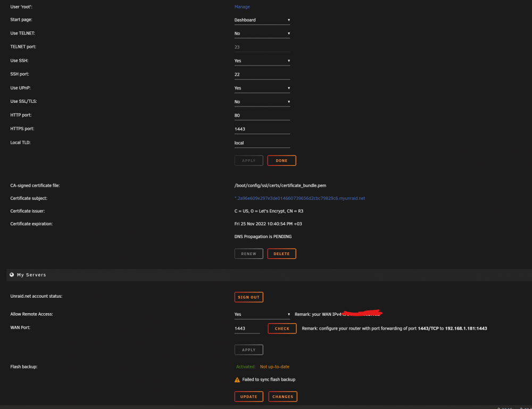This screenshot has height=409, width=532.
Task: Click the globe icon beside My Servers
Action: coord(12,275)
